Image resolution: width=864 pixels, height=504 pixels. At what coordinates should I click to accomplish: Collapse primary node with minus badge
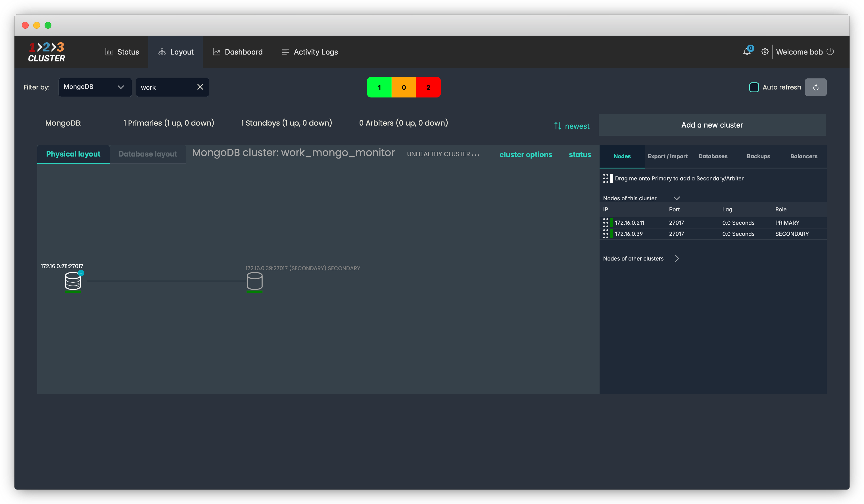click(81, 273)
